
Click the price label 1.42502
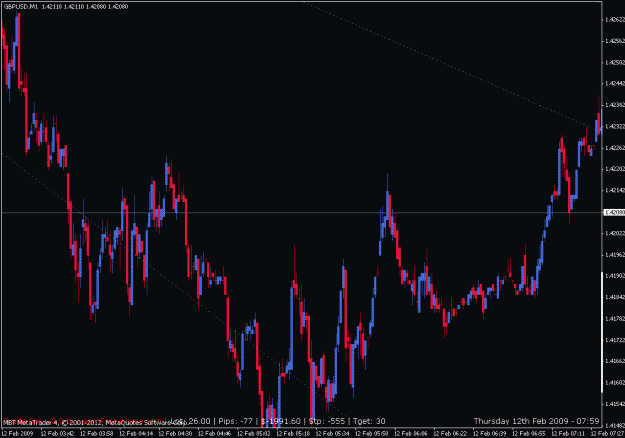615,63
